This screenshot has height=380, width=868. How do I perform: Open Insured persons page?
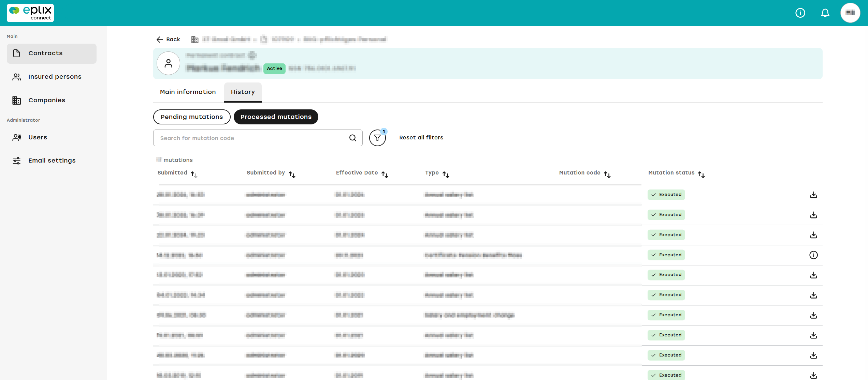tap(52, 77)
